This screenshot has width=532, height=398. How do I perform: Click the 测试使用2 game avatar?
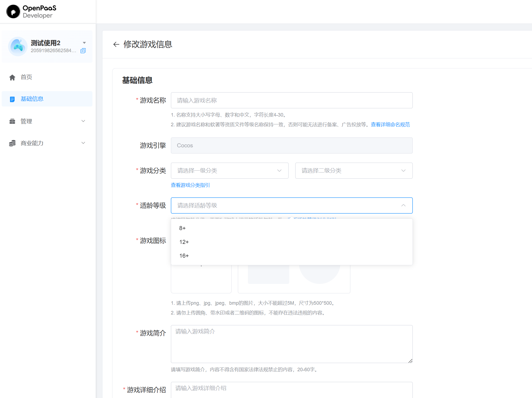click(x=18, y=47)
